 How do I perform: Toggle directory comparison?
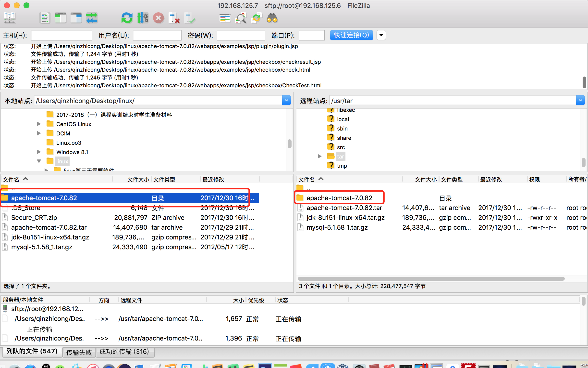tap(241, 18)
